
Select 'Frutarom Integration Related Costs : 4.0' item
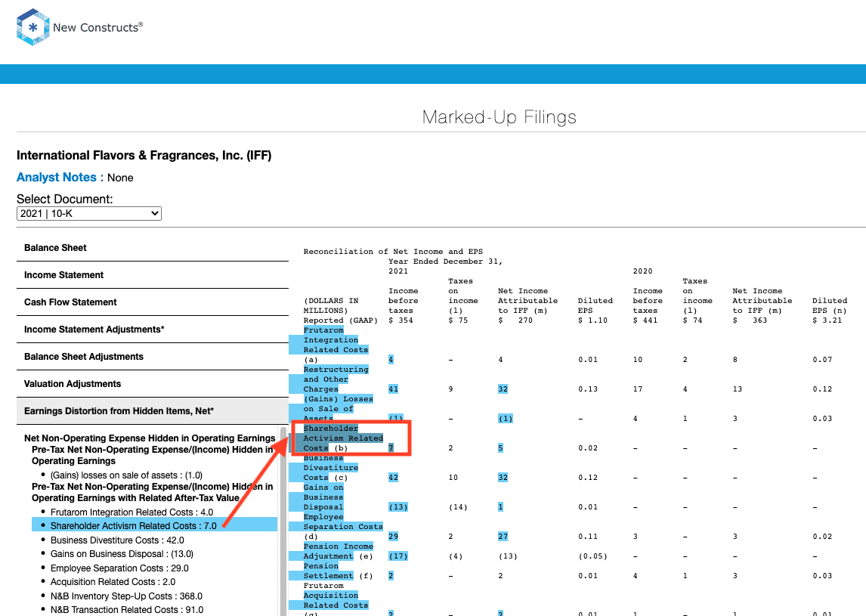131,512
